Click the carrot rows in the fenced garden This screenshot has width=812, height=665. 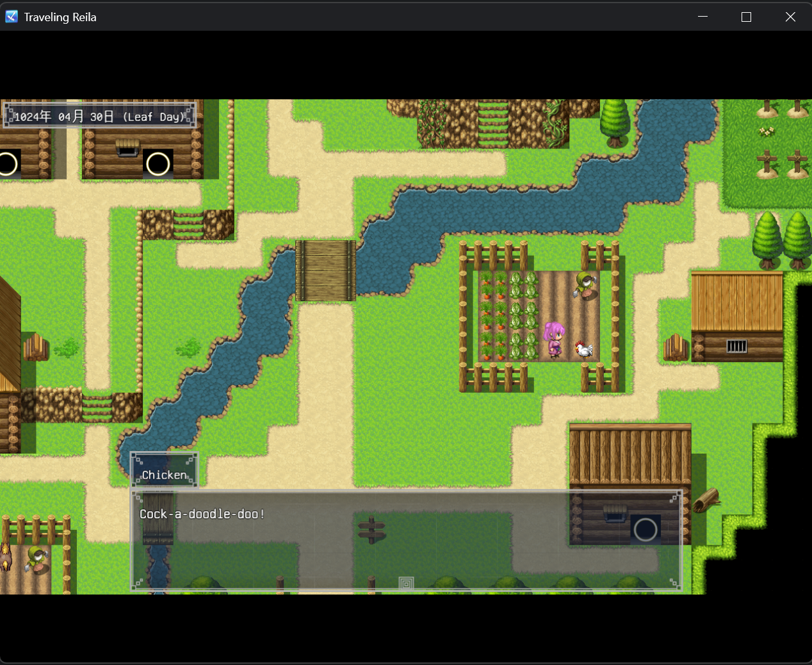click(494, 315)
